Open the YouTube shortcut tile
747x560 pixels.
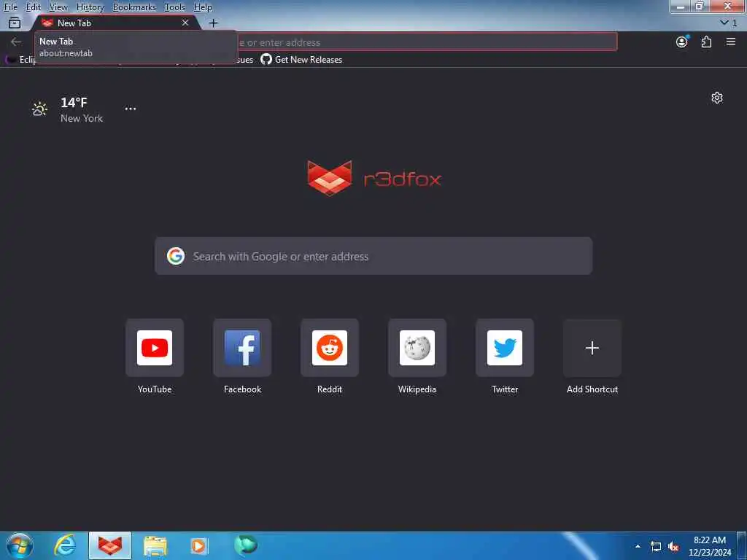tap(155, 348)
